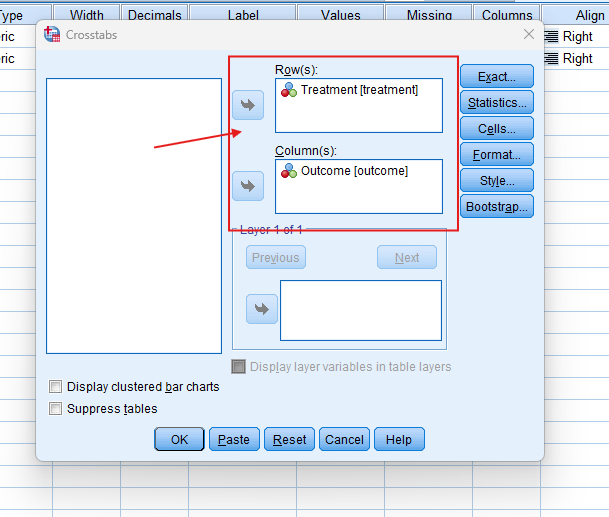The image size is (609, 517).
Task: Click the layer variable arrow button
Action: 261,310
